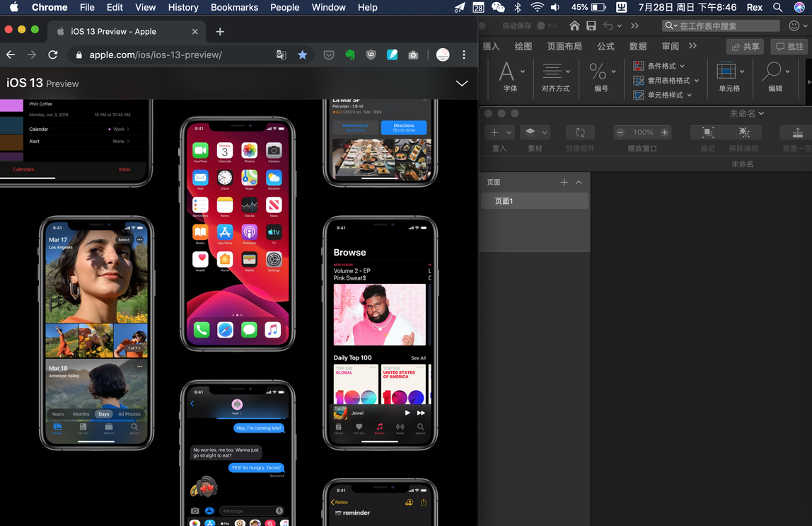Reload the iOS 13 Preview page
Screen dimensions: 812x526
coord(53,55)
